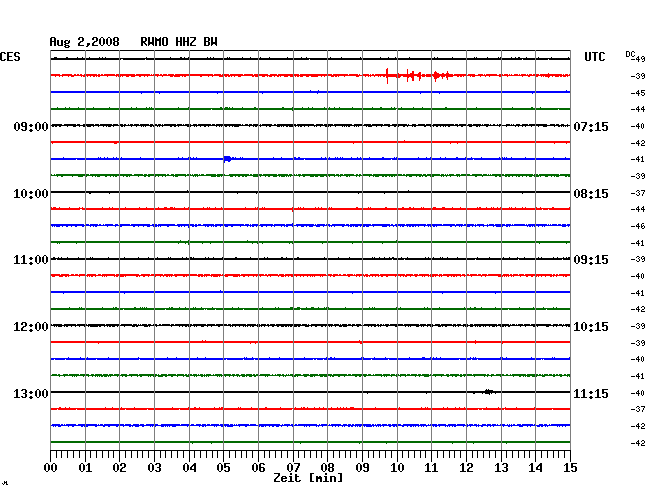Click minute tick label 09
Screen dimensions: 650x494
point(362,467)
